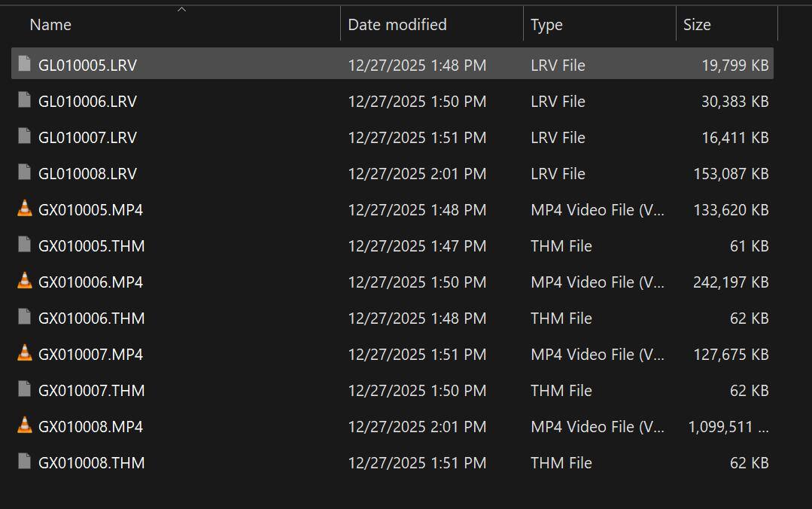Click the file icon of GX010006.THM

point(25,318)
